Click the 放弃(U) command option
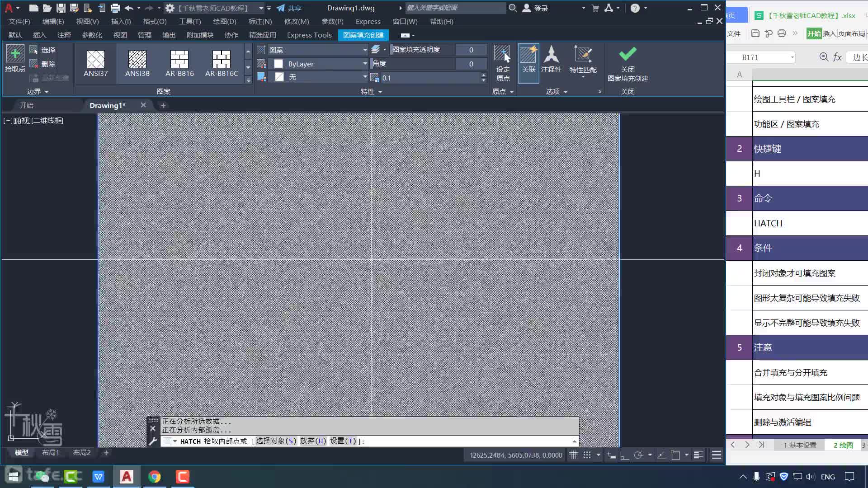The image size is (868, 488). click(313, 441)
